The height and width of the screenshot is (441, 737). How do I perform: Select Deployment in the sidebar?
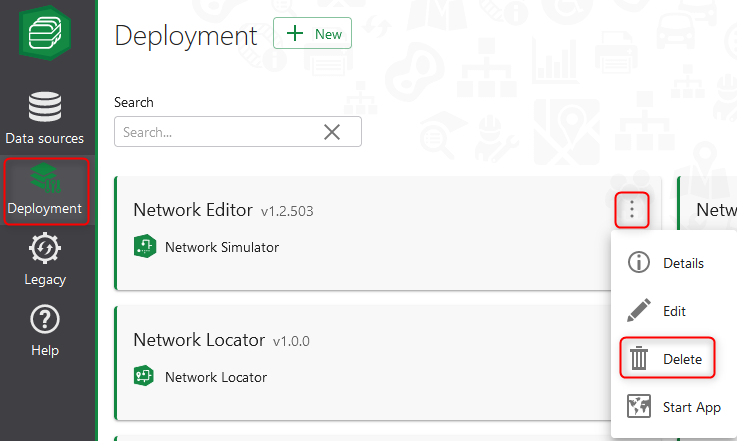[x=46, y=191]
